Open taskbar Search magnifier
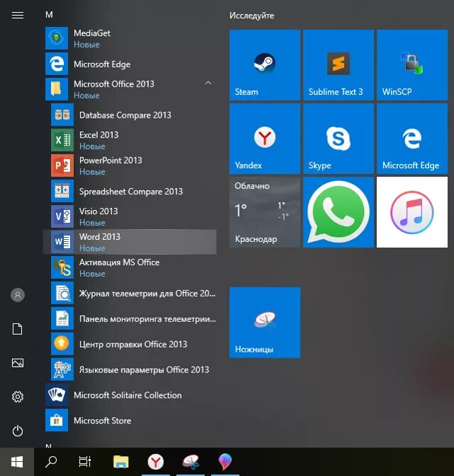This screenshot has height=476, width=454. click(x=51, y=462)
